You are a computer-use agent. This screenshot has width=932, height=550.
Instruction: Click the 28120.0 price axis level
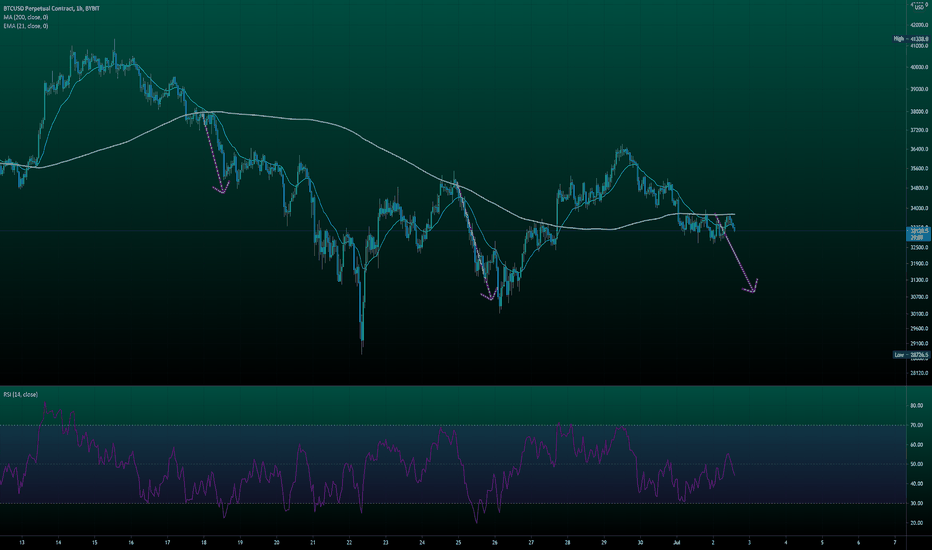(919, 373)
